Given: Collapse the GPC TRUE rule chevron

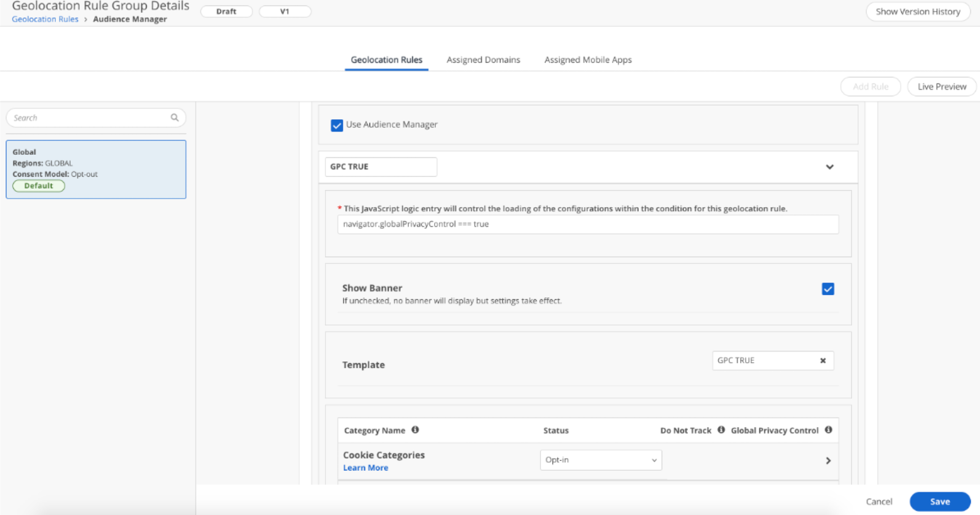Looking at the screenshot, I should click(x=829, y=167).
